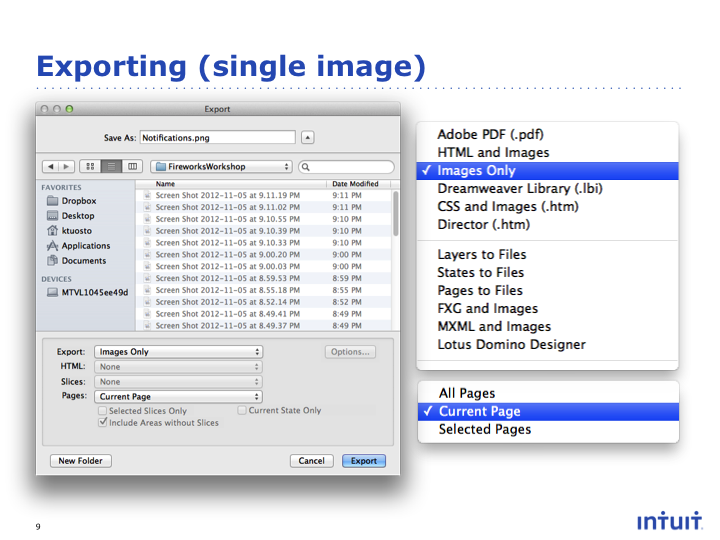This screenshot has width=720, height=540.
Task: Switch to list view
Action: (x=111, y=166)
